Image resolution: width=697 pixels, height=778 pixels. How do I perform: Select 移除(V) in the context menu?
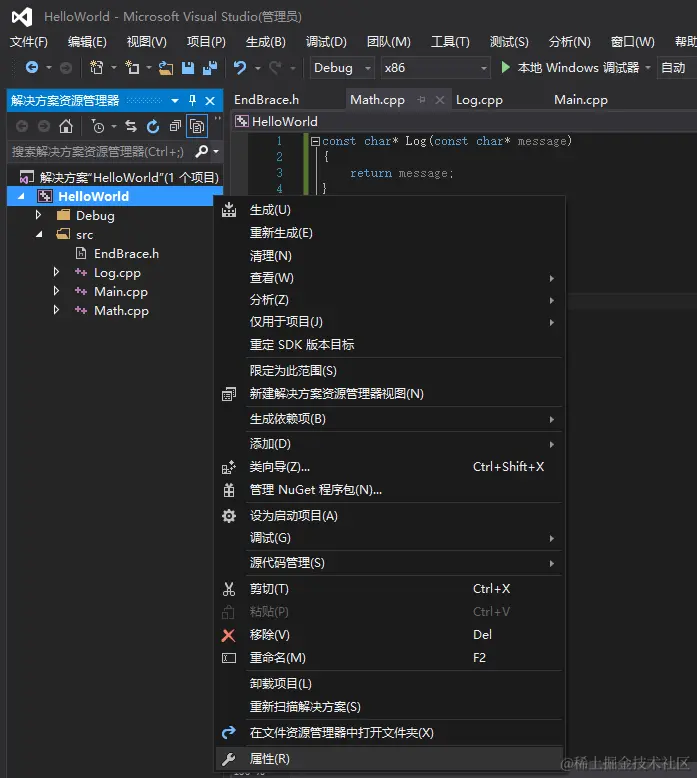tap(389, 635)
